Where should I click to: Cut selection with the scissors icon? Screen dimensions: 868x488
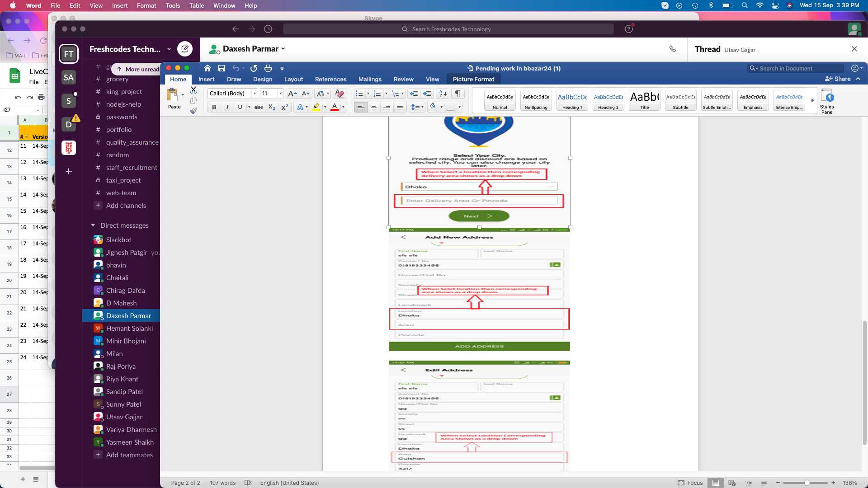[193, 90]
